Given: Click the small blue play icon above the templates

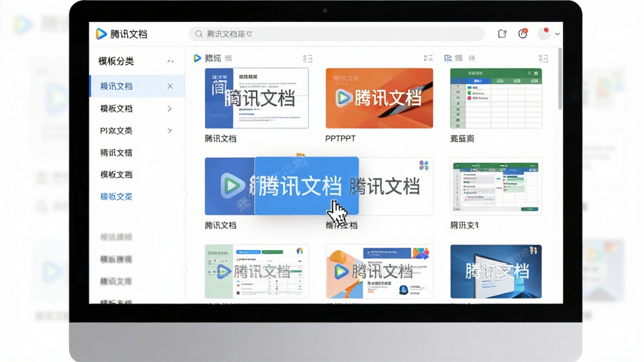Looking at the screenshot, I should (x=197, y=58).
